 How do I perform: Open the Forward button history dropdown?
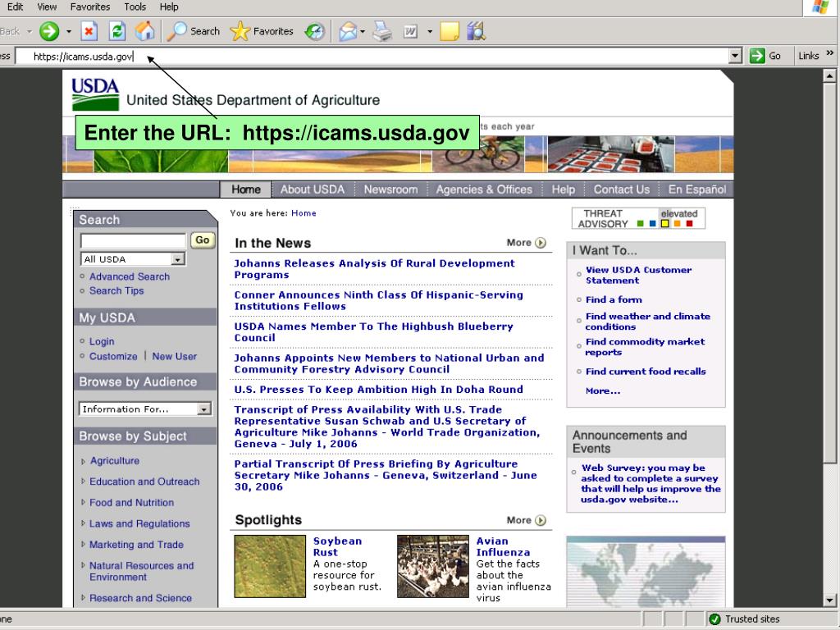pos(69,32)
